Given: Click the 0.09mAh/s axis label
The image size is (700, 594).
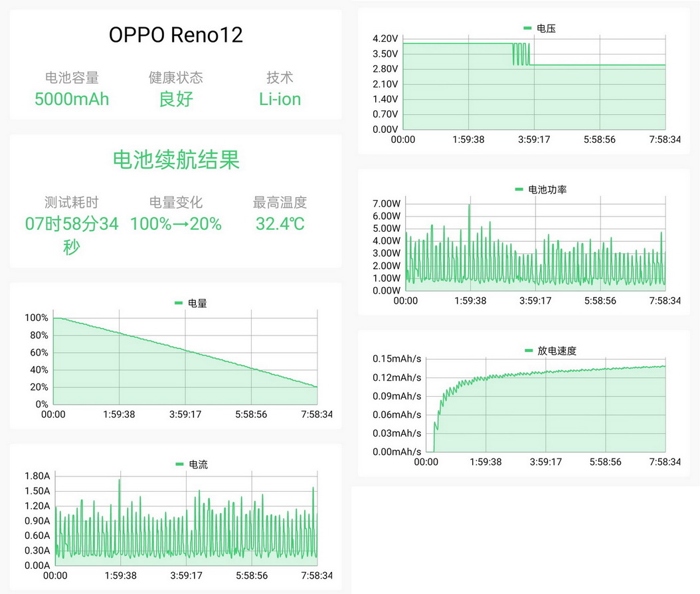Looking at the screenshot, I should 397,396.
